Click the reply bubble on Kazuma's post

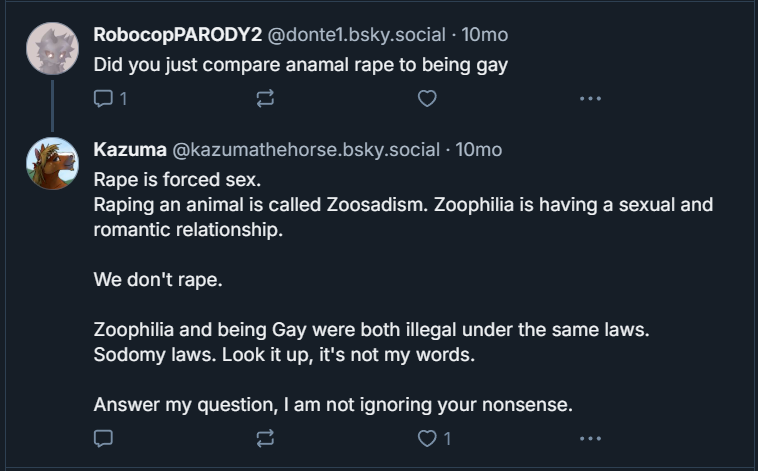pos(103,438)
